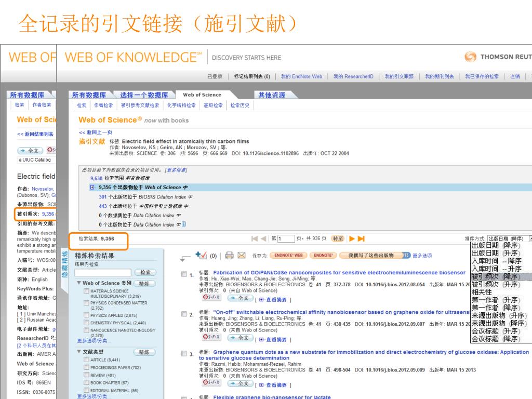Open 被引参考文献检索 search menu
532x399 pixels.
(x=140, y=105)
